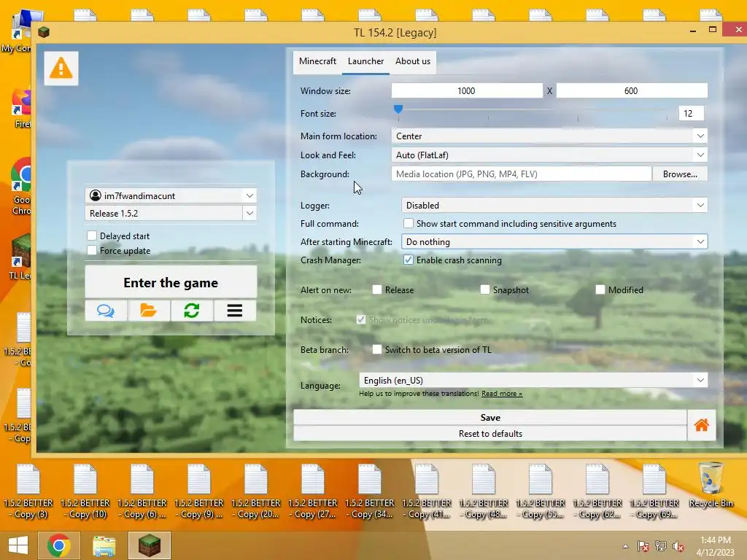Expand the After starting Minecraft dropdown
Viewport: 747px width, 560px height.
pos(554,242)
